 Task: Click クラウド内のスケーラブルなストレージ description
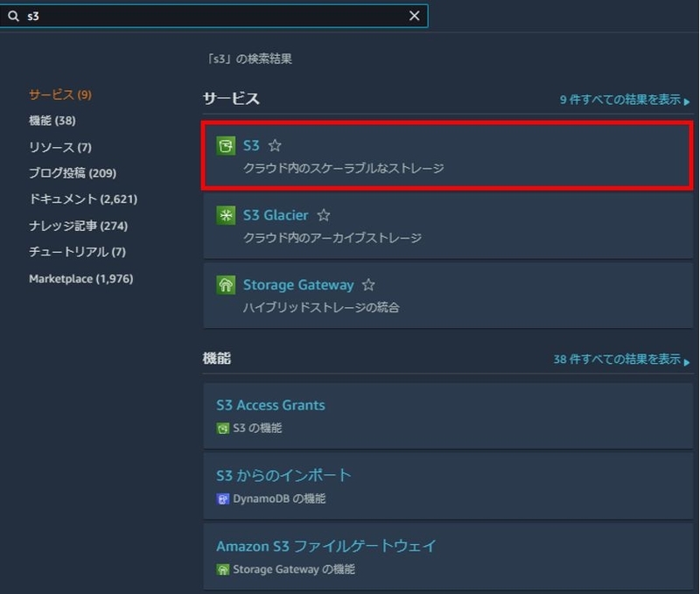[x=343, y=168]
